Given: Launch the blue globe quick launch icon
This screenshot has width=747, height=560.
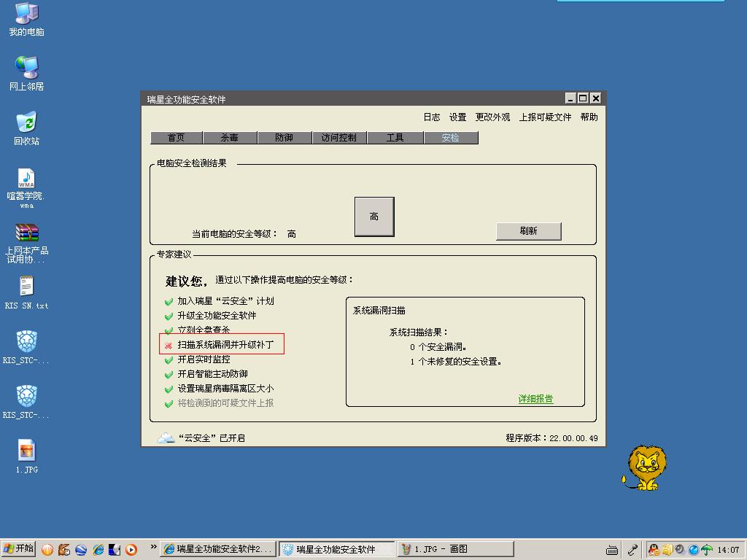Looking at the screenshot, I should [x=81, y=550].
